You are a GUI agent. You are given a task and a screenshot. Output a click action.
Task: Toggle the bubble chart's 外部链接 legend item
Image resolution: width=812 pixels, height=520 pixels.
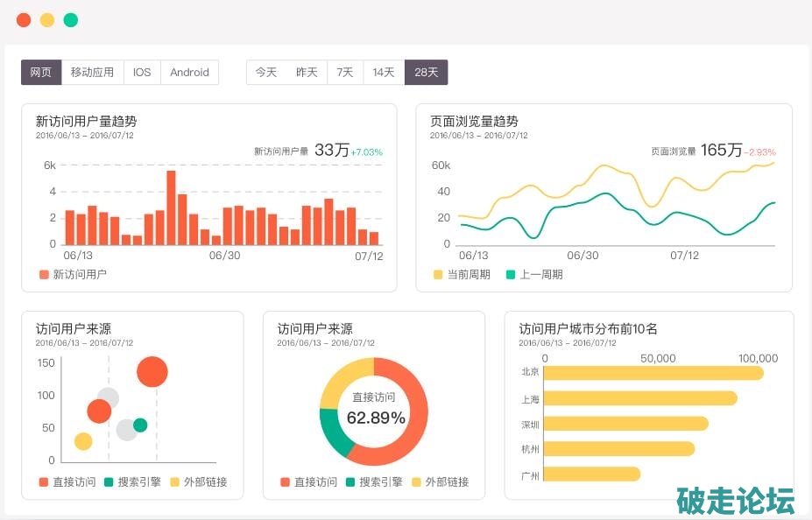pos(198,482)
